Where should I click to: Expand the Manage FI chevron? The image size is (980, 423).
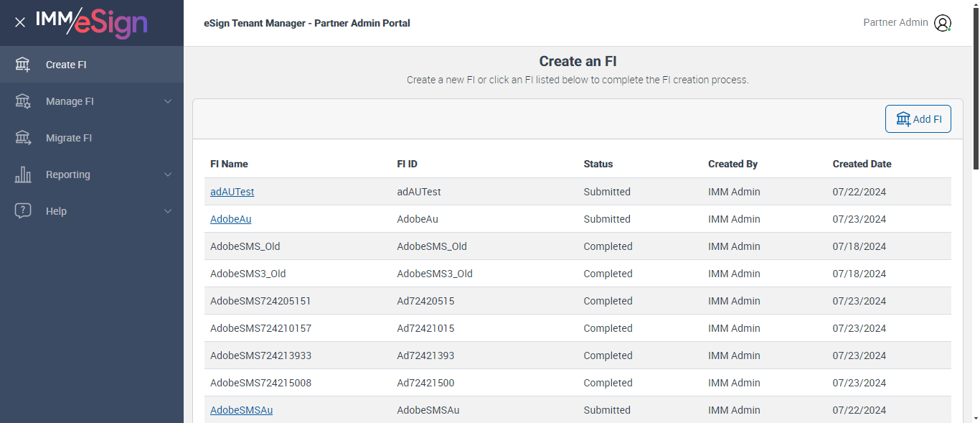(x=168, y=101)
